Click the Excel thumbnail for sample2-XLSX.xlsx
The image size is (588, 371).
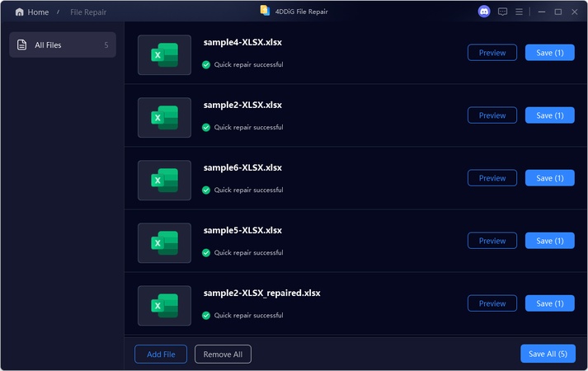tap(164, 117)
